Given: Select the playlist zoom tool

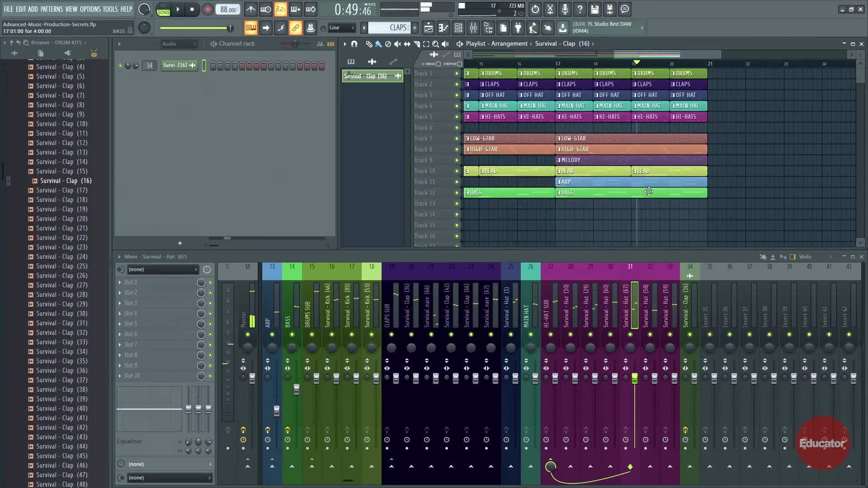Looking at the screenshot, I should (x=435, y=44).
